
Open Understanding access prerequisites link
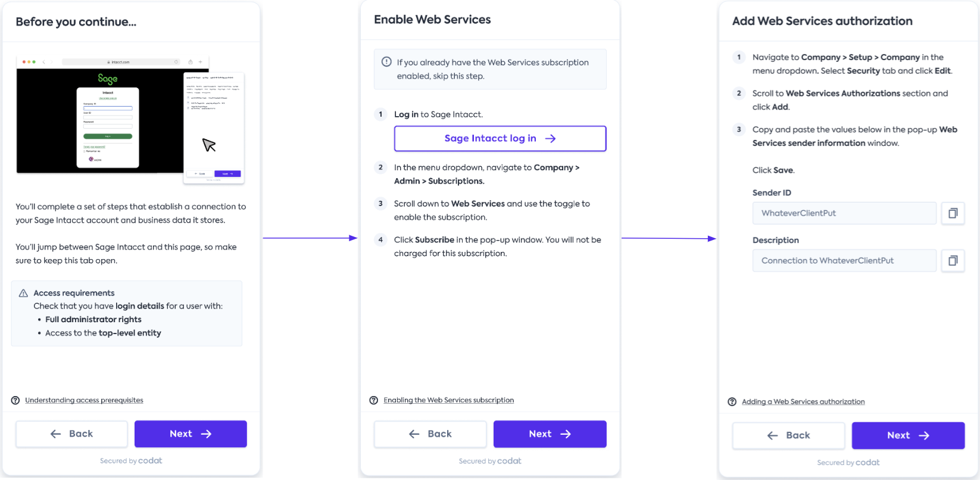pyautogui.click(x=84, y=400)
